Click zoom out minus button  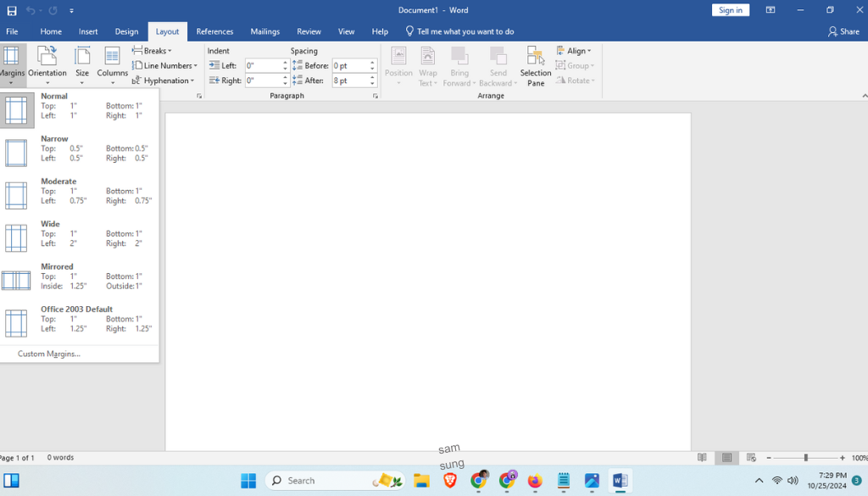click(x=769, y=458)
